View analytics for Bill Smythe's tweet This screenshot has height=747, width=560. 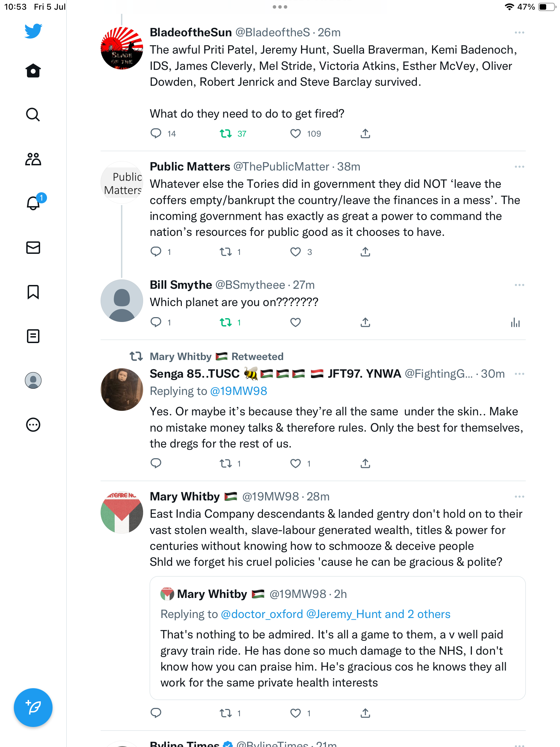click(515, 323)
